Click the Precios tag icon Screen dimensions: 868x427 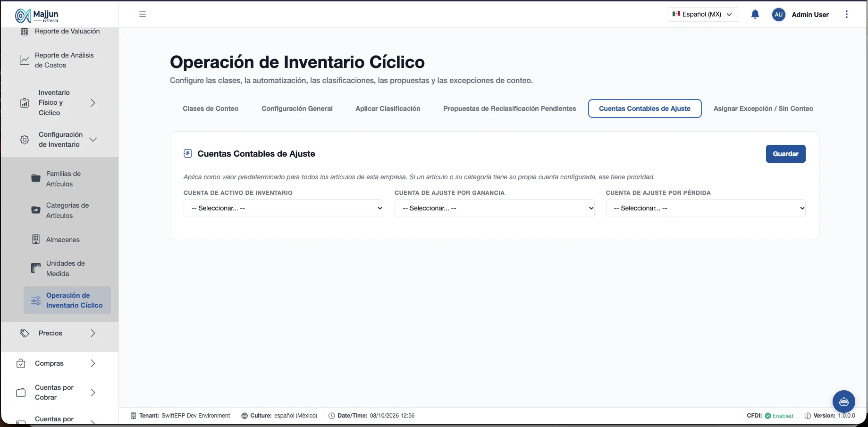pyautogui.click(x=25, y=333)
